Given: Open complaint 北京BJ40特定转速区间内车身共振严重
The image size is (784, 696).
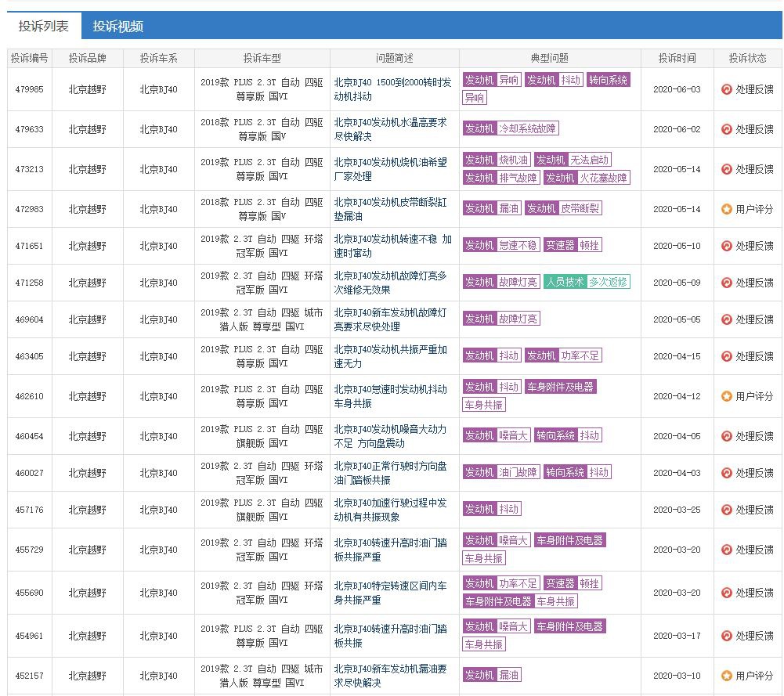Looking at the screenshot, I should (391, 593).
